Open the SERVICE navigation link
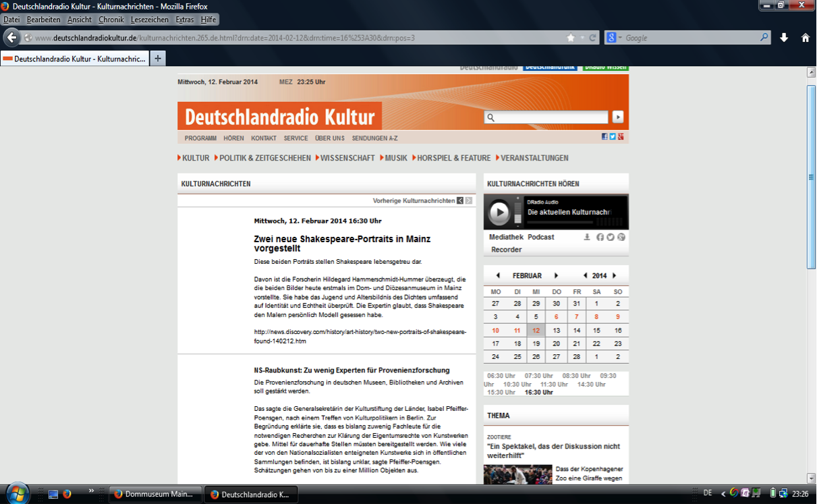The width and height of the screenshot is (817, 504). 295,138
